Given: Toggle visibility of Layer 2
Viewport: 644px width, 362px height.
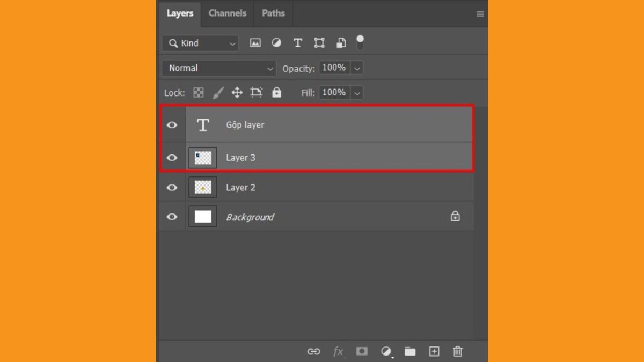Looking at the screenshot, I should [x=172, y=187].
